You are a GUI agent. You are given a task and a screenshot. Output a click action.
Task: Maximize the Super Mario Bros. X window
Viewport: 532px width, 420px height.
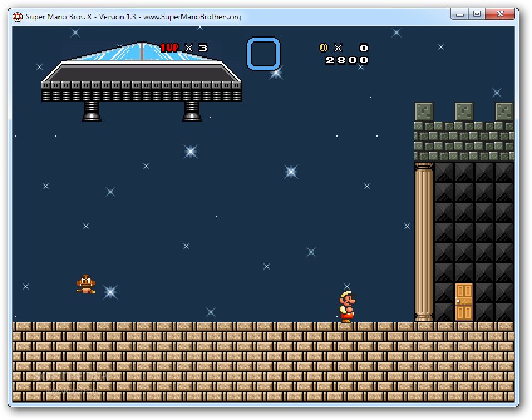477,14
